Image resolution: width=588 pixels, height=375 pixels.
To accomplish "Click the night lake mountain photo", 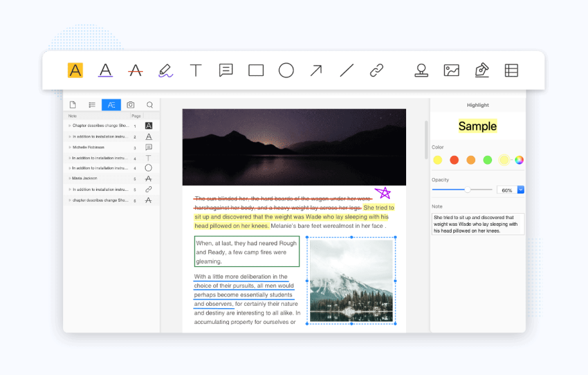I will click(294, 147).
